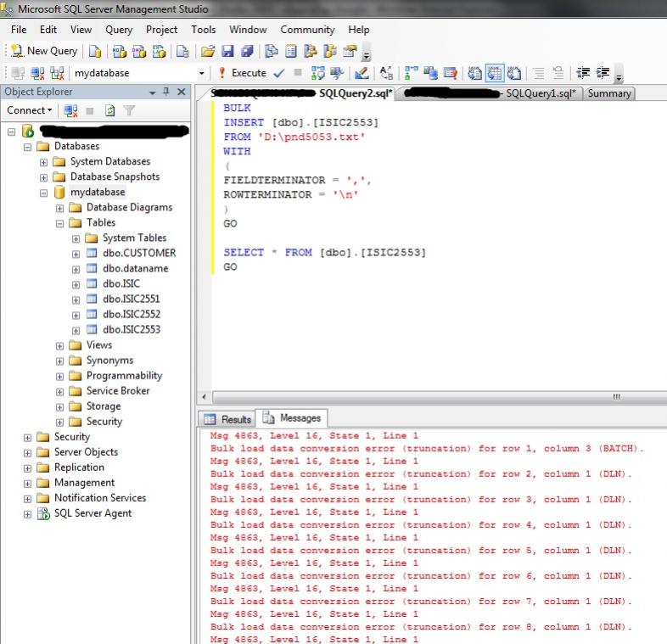Click the Analysis Services DMX Query icon
The height and width of the screenshot is (644, 667).
pyautogui.click(x=139, y=51)
